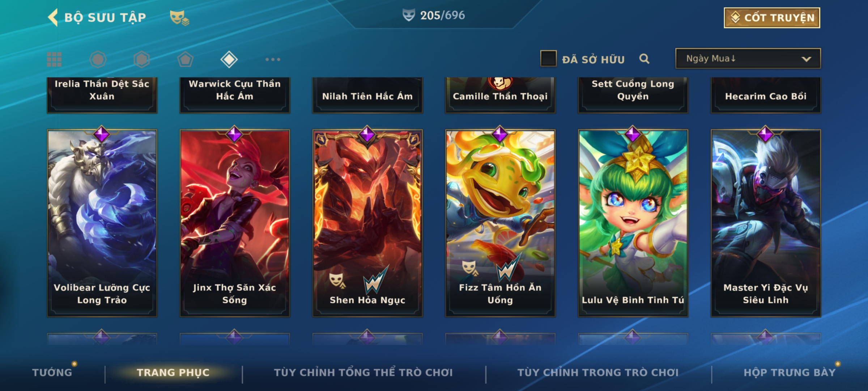Open the Lulu Vệ Binh Tinh Tú skin
868x391 pixels.
(633, 223)
